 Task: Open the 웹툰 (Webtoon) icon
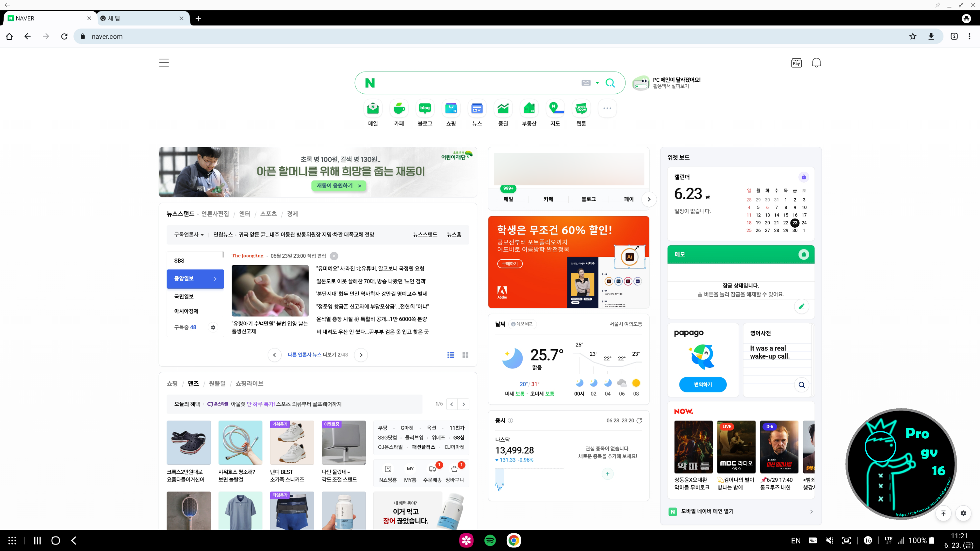tap(581, 108)
